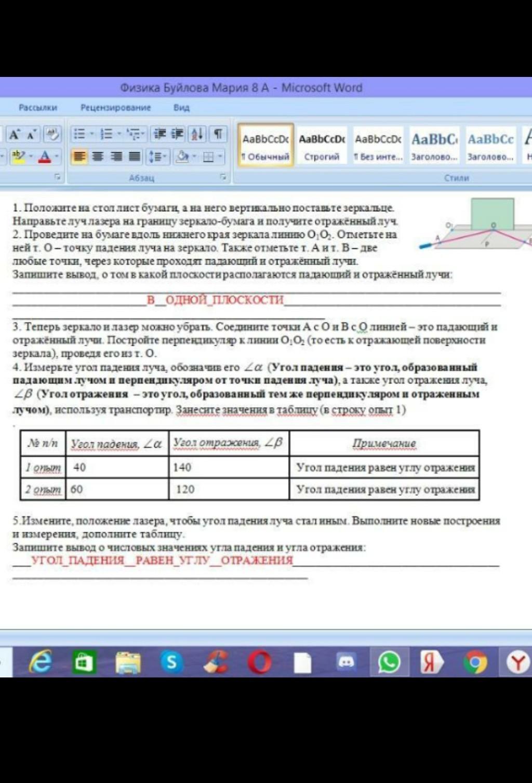Select the Строгий style

tap(322, 146)
